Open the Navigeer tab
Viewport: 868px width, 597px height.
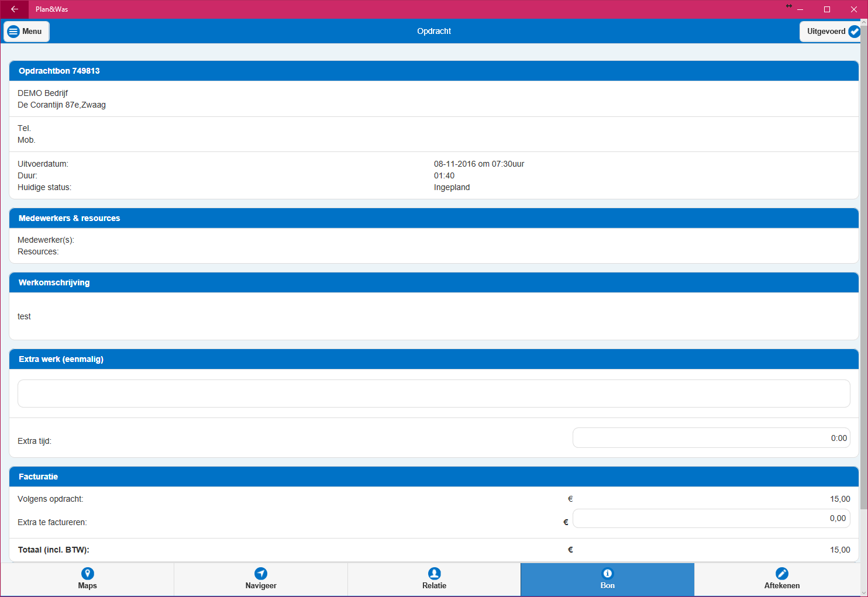(x=261, y=579)
